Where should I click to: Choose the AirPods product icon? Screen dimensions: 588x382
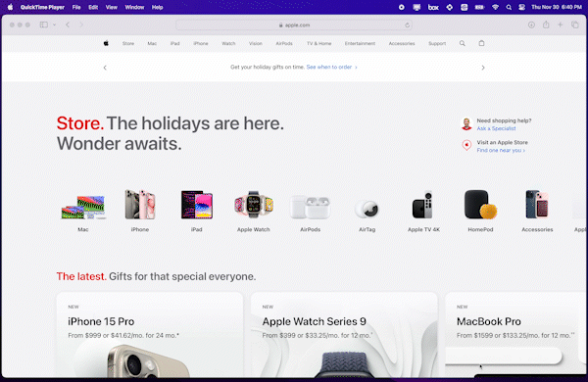point(310,207)
